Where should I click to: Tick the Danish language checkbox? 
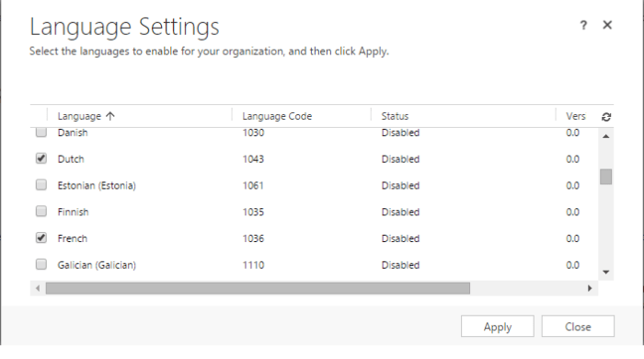point(41,132)
